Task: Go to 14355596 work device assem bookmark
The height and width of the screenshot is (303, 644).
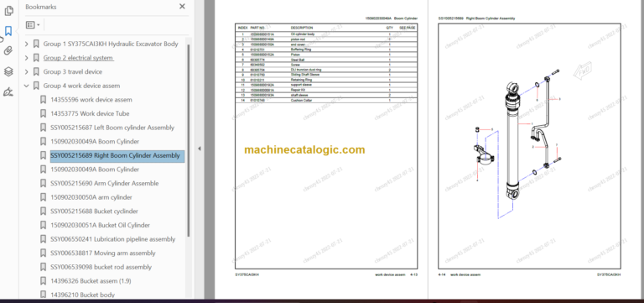Action: click(x=91, y=100)
